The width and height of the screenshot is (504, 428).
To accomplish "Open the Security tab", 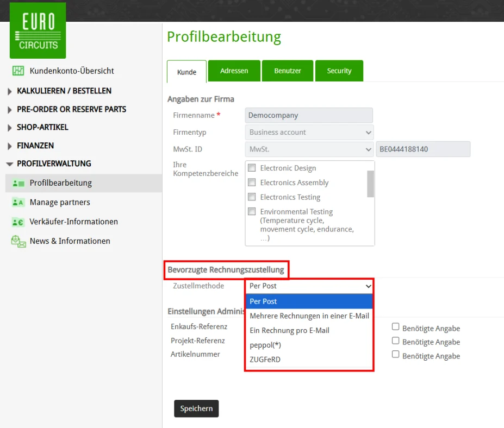I will 339,71.
